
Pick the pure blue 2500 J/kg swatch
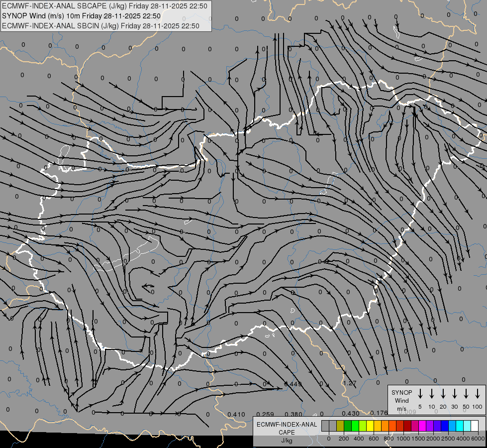[444, 426]
